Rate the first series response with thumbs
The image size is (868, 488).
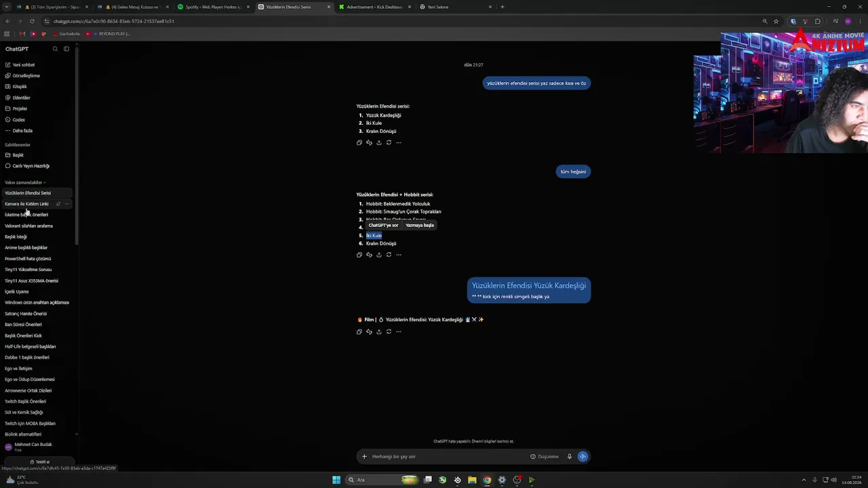[x=369, y=142]
